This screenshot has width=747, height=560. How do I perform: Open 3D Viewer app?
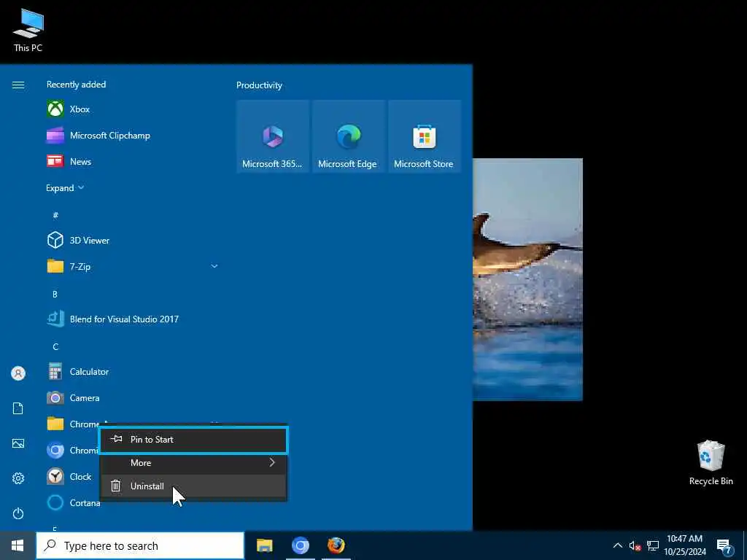click(x=133, y=241)
